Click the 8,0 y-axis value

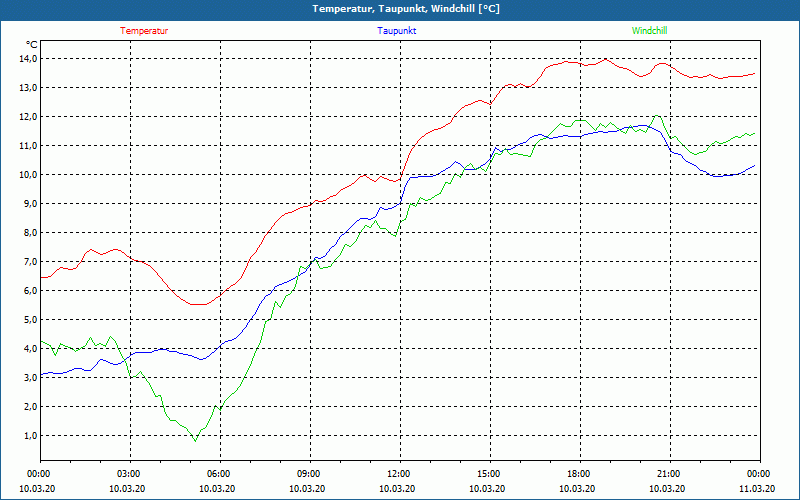pos(31,233)
